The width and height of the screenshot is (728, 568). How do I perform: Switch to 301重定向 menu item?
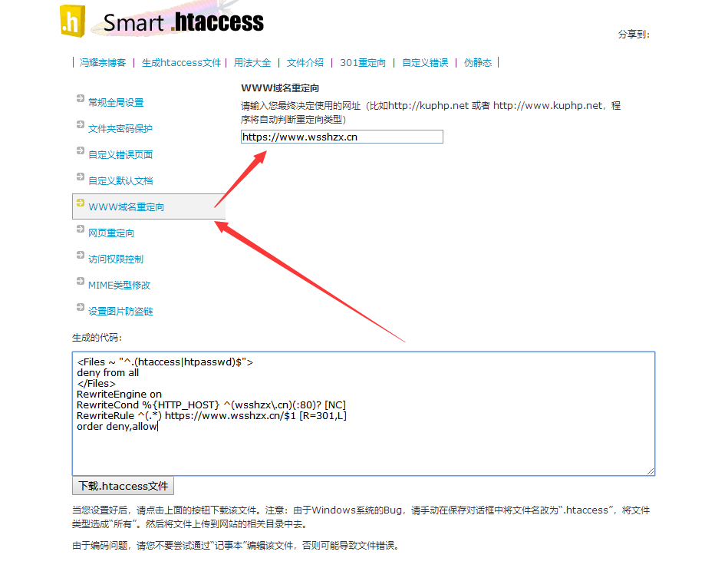click(x=362, y=63)
